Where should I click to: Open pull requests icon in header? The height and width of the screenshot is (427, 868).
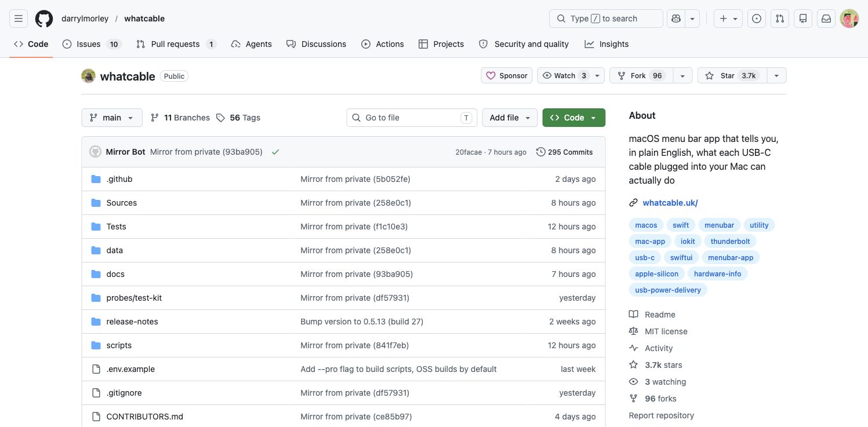point(780,19)
